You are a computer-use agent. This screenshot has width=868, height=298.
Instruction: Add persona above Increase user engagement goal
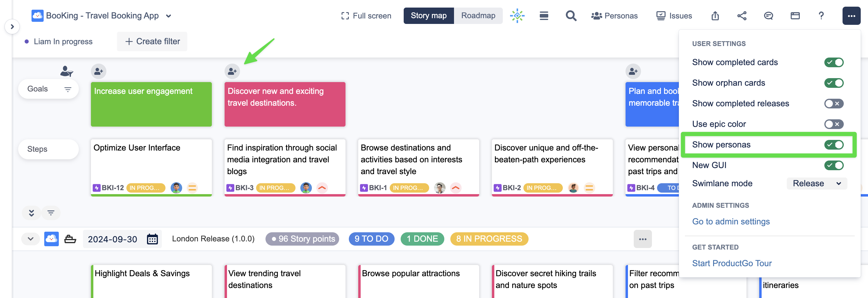(x=98, y=71)
